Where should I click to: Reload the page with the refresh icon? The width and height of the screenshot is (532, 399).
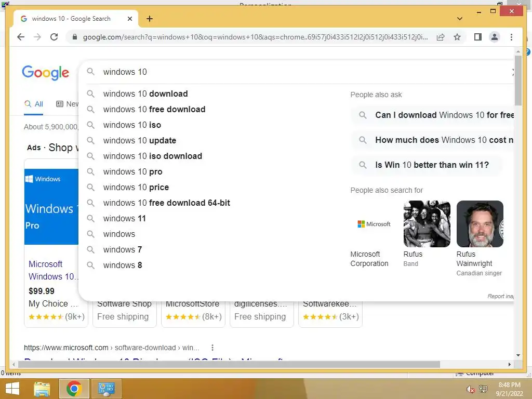54,37
